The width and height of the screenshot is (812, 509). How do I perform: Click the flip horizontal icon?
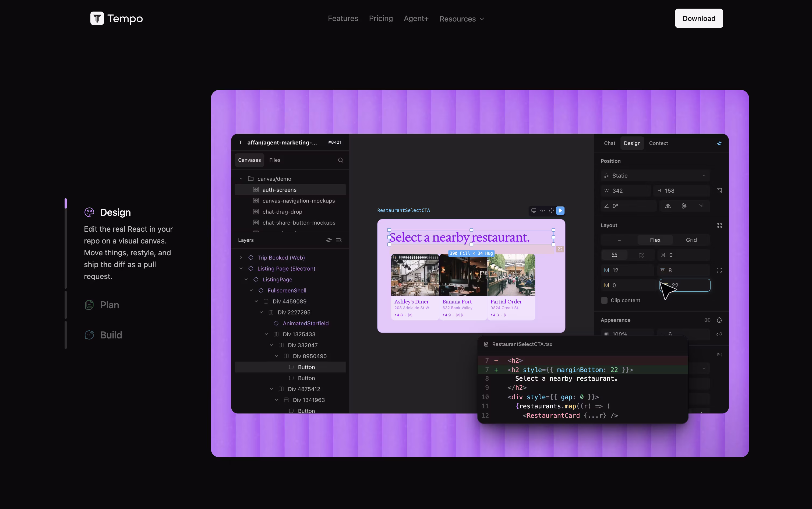668,206
